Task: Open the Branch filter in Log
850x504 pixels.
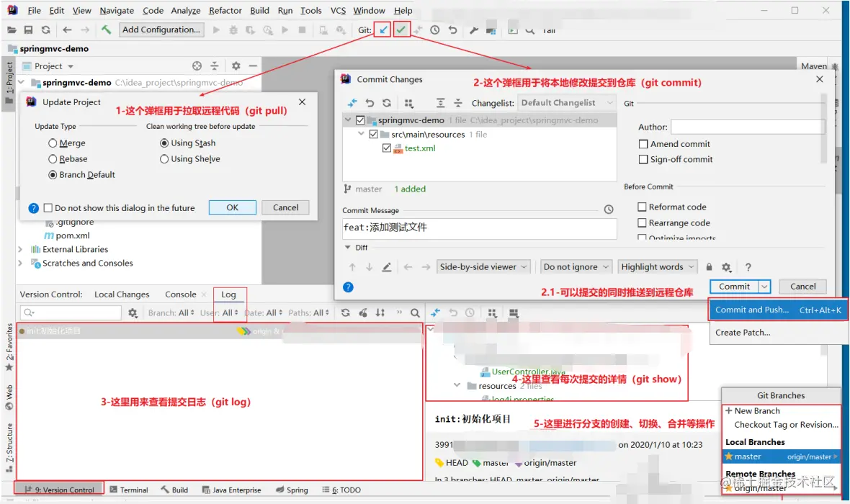Action: point(171,312)
